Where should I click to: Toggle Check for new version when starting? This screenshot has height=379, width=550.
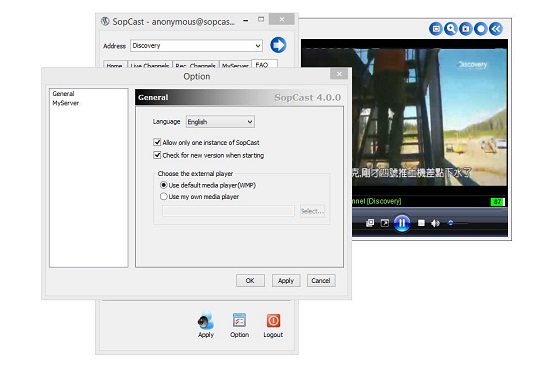point(157,155)
